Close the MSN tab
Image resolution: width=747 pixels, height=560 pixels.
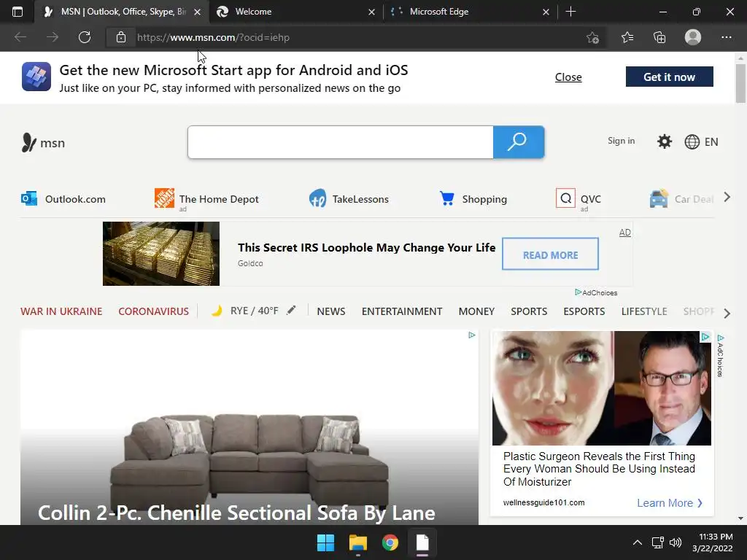coord(197,12)
